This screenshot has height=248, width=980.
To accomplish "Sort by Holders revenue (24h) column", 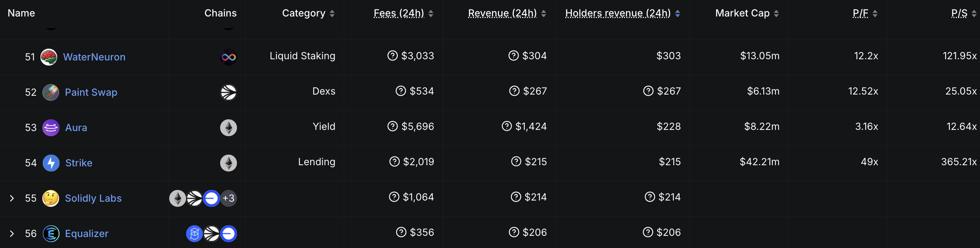I will coord(622,13).
